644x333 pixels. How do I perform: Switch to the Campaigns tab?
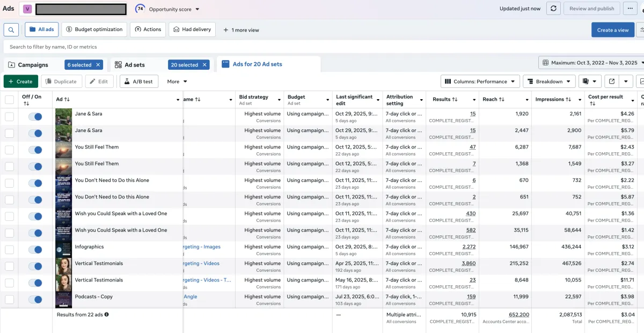click(x=32, y=65)
